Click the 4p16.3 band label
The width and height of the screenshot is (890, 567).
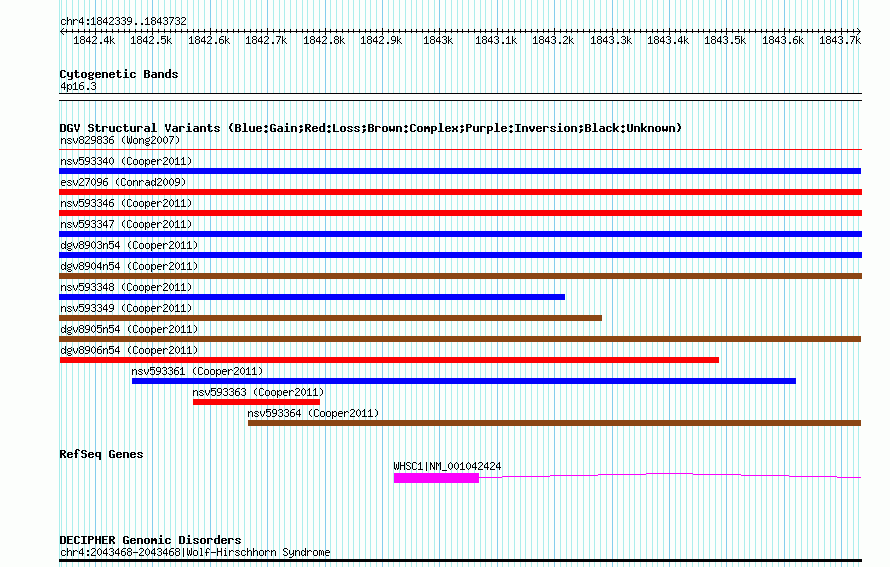(x=78, y=86)
